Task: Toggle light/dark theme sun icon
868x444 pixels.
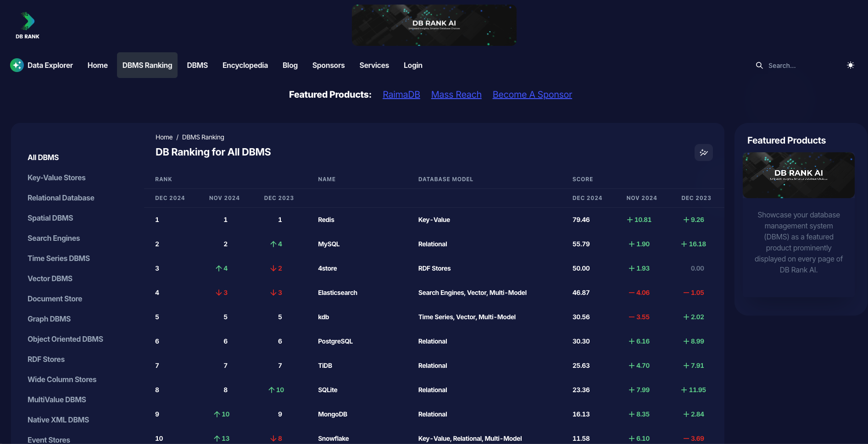Action: point(850,65)
